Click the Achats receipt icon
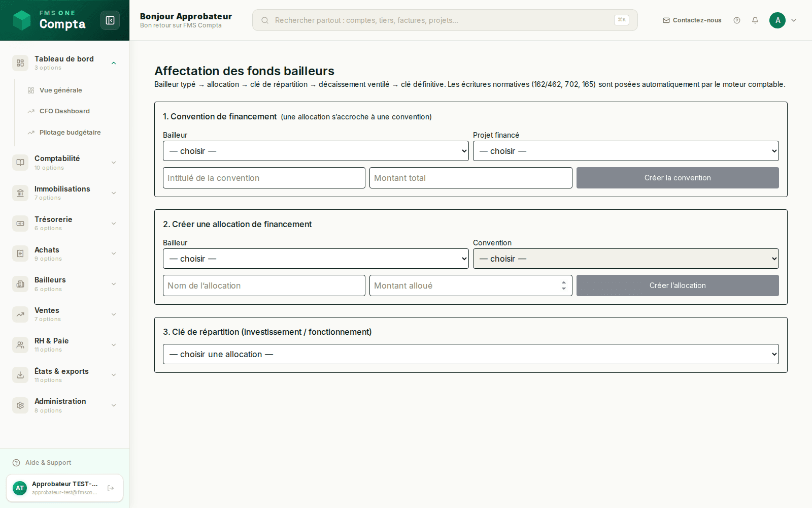 pos(20,253)
